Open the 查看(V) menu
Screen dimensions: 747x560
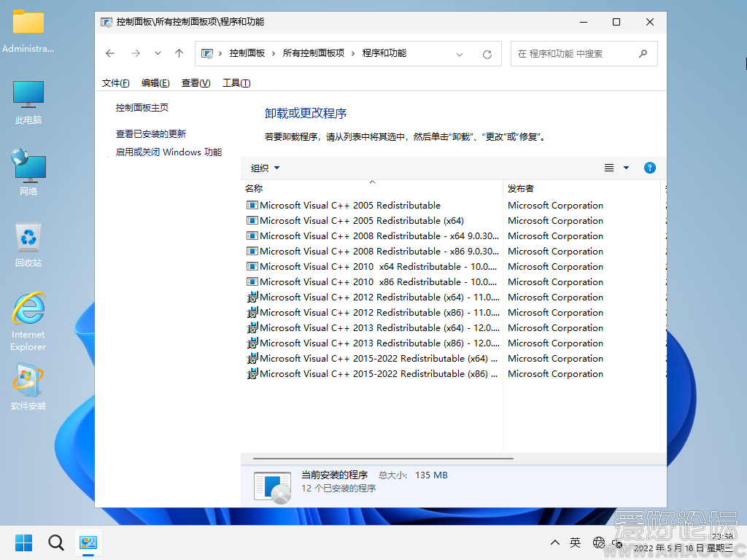(x=196, y=83)
